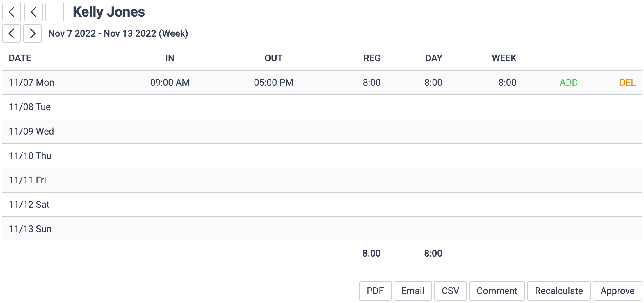Navigate to the previous week
Image resolution: width=644 pixels, height=303 pixels.
click(x=11, y=33)
